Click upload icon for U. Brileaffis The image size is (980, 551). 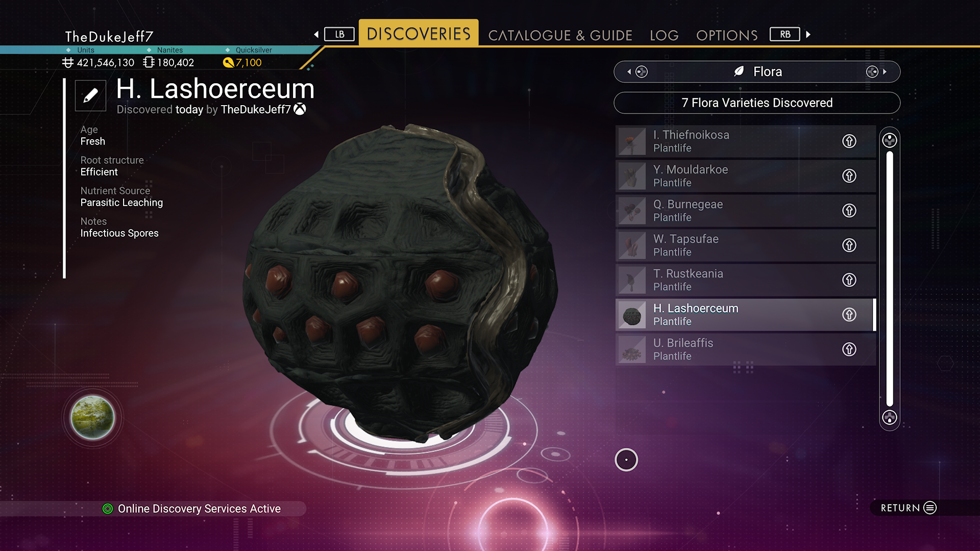pyautogui.click(x=849, y=349)
